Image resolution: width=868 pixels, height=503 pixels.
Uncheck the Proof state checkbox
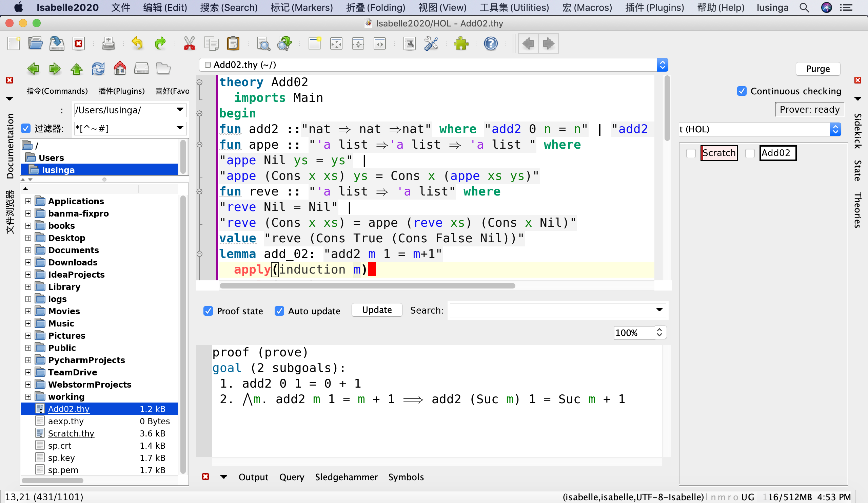point(208,311)
